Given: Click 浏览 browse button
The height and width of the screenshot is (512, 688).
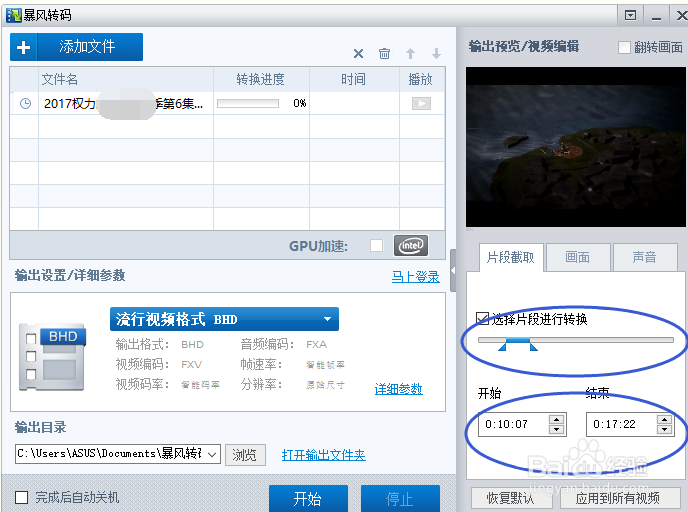Looking at the screenshot, I should coord(245,455).
